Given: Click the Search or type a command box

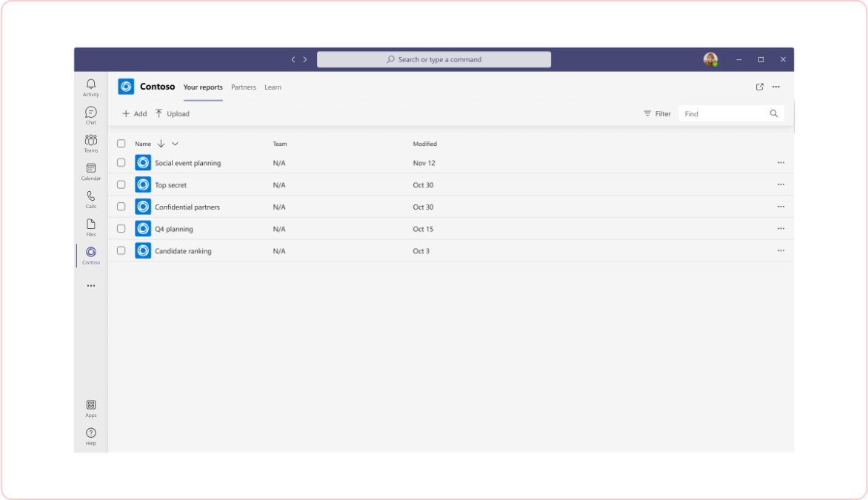Looking at the screenshot, I should (x=434, y=59).
